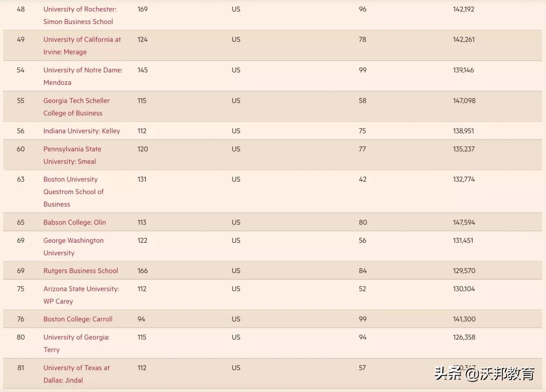
Task: Select salary 141,300 in Boston College row
Action: [x=464, y=319]
